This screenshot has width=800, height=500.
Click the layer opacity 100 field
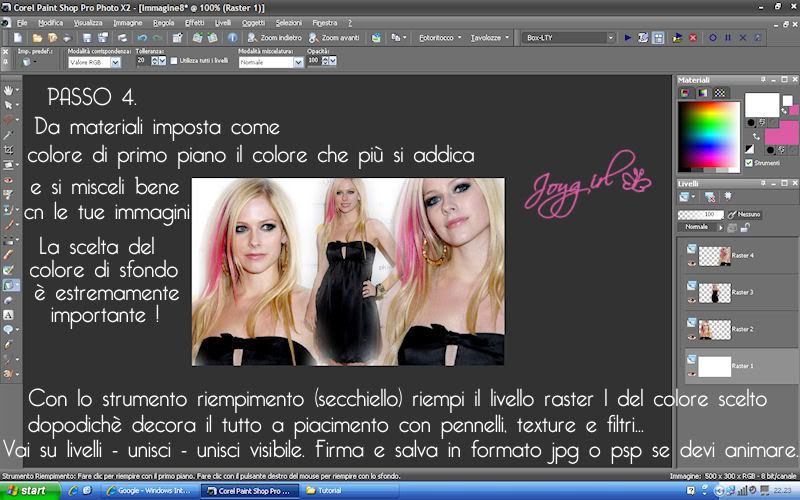pos(701,215)
